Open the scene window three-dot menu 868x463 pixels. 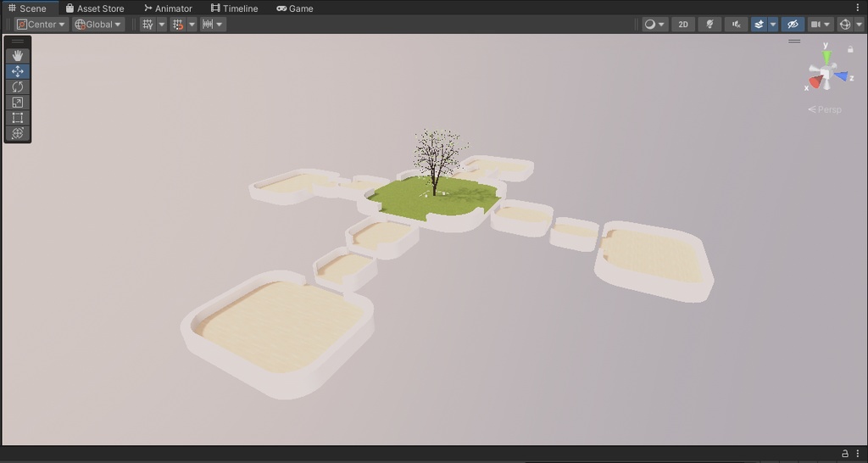coord(858,8)
